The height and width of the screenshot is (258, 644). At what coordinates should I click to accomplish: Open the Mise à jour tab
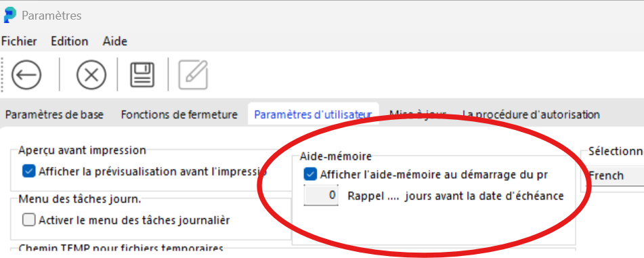pos(417,114)
